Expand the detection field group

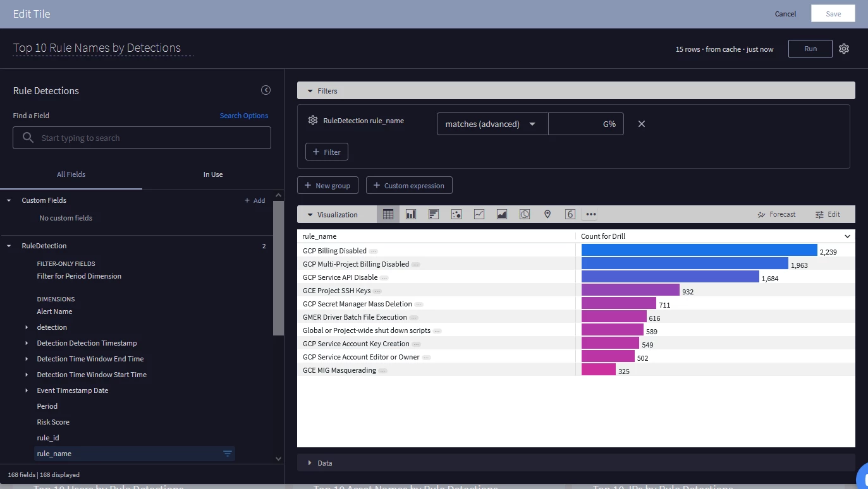[x=27, y=327]
